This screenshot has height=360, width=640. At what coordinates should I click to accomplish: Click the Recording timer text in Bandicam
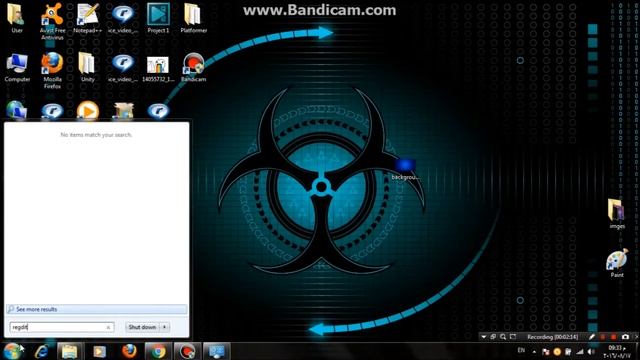click(x=552, y=337)
